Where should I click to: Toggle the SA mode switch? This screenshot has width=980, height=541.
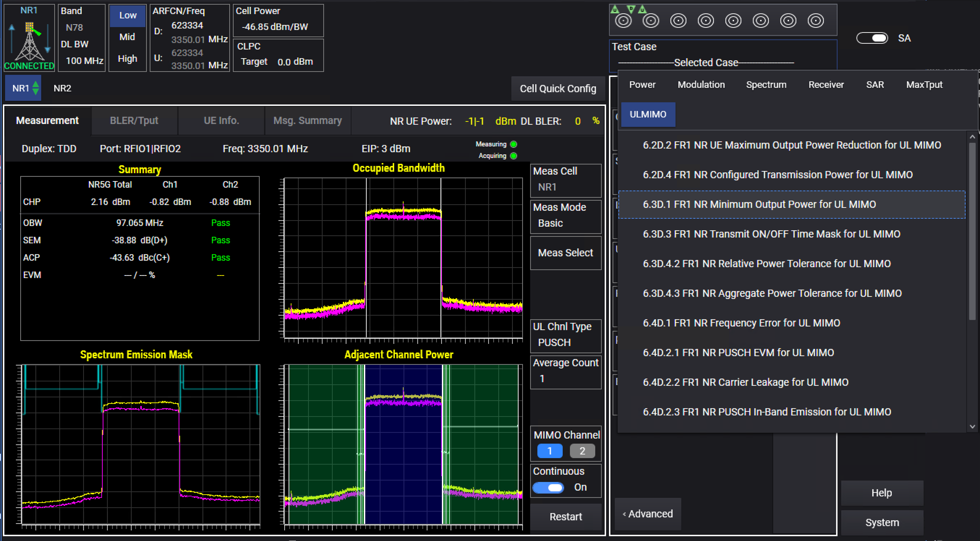pos(872,38)
